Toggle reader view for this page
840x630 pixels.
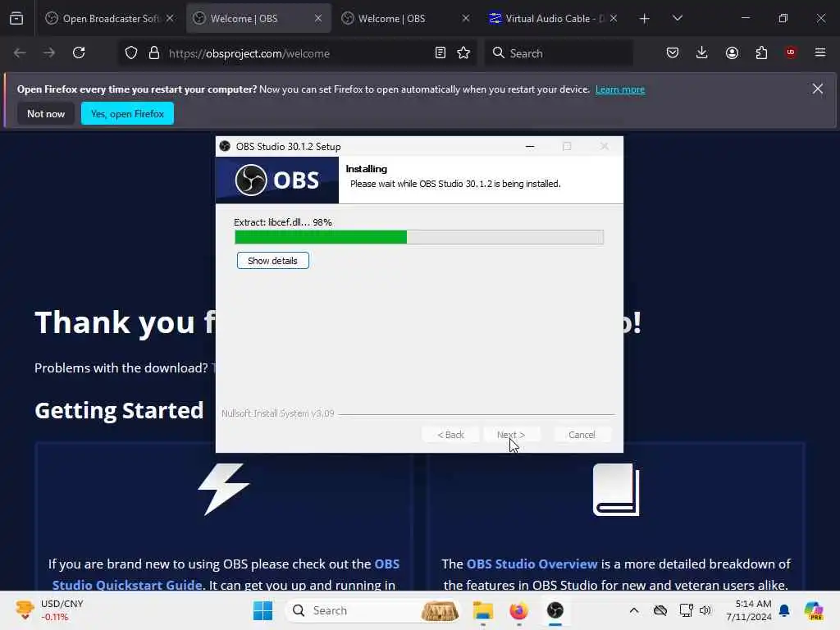click(x=440, y=52)
